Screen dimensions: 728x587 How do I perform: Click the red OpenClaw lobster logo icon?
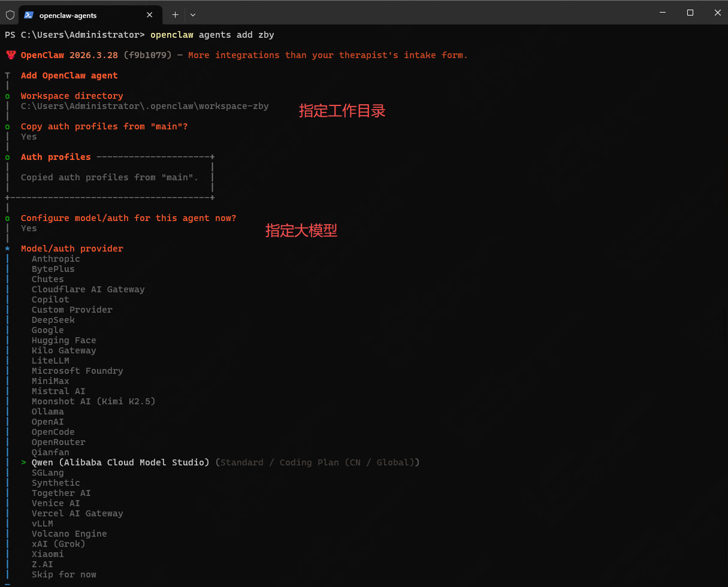tap(10, 55)
